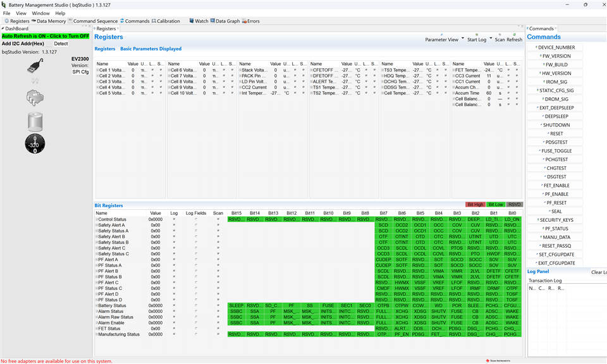Expand the Cell 6 Voltage row

[x=169, y=70]
